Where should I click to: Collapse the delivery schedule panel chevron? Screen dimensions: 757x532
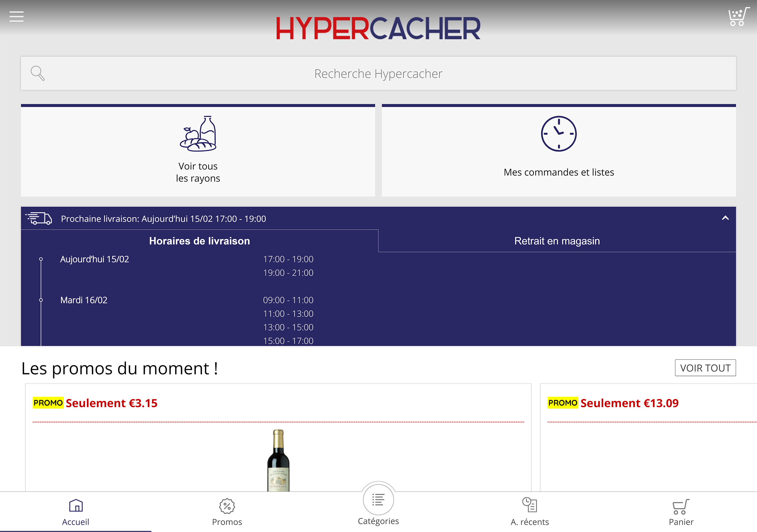[725, 218]
